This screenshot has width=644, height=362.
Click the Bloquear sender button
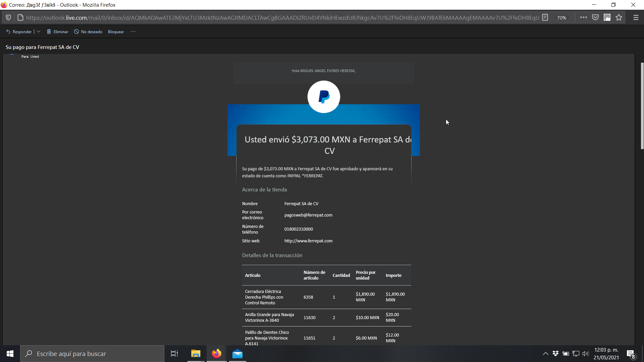(x=116, y=32)
